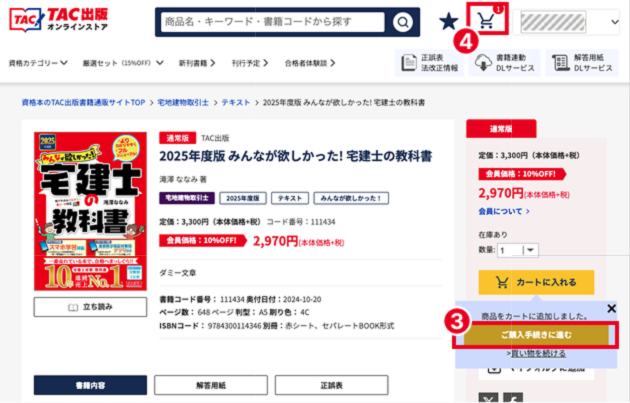Click the 買い物を続ける link
Screen dimensions: 630x403
pos(538,353)
